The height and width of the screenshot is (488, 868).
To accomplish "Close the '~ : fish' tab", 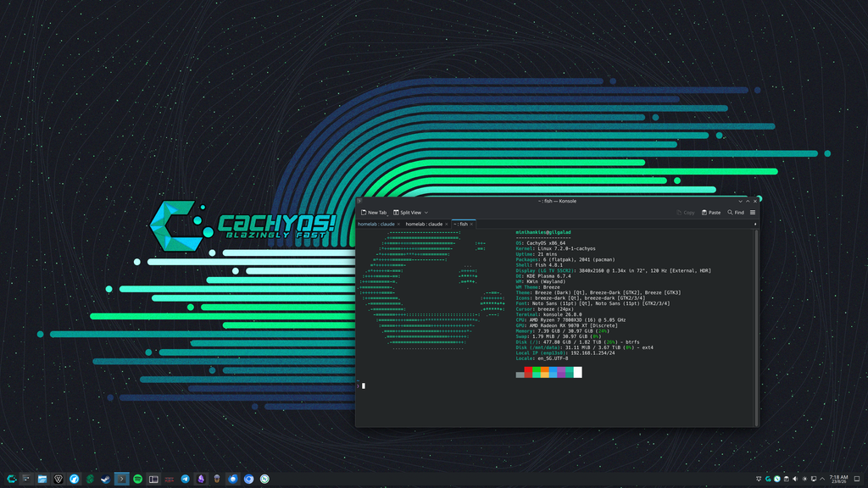I will 471,224.
